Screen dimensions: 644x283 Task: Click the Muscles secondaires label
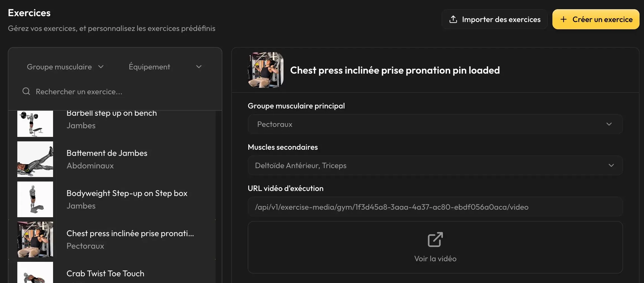tap(283, 147)
